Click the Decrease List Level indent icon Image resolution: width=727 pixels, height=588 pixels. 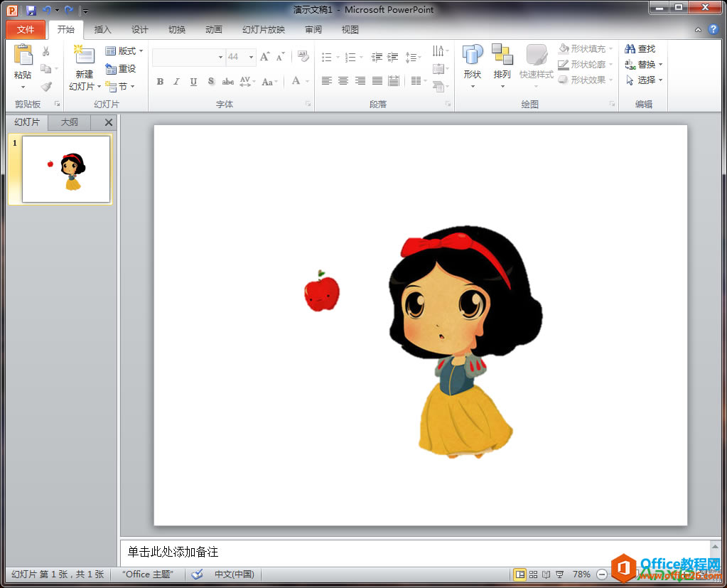[x=377, y=57]
